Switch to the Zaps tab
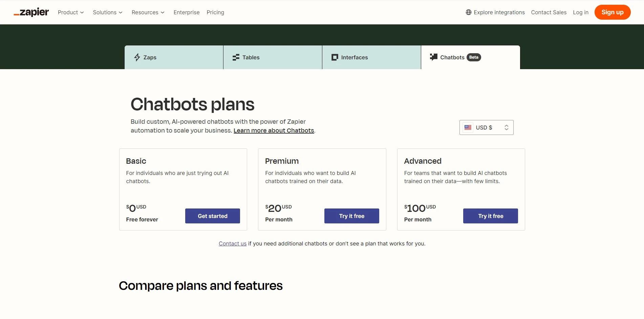Image resolution: width=644 pixels, height=319 pixels. [174, 57]
